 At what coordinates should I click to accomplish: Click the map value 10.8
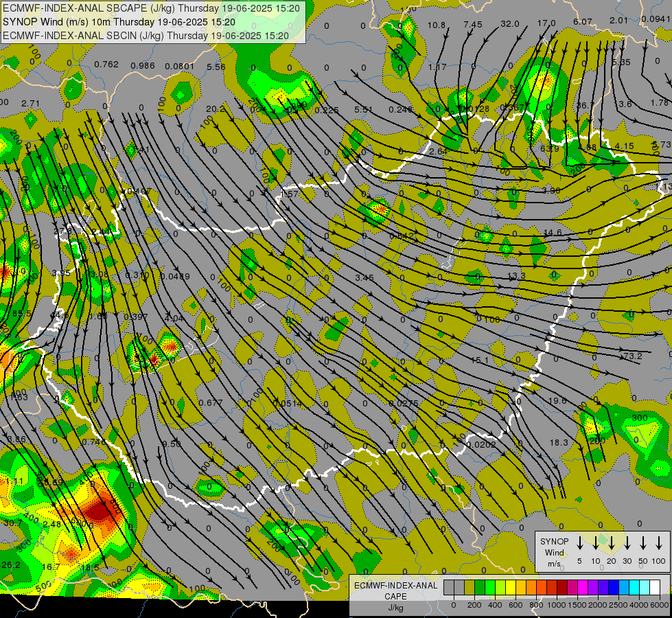437,25
